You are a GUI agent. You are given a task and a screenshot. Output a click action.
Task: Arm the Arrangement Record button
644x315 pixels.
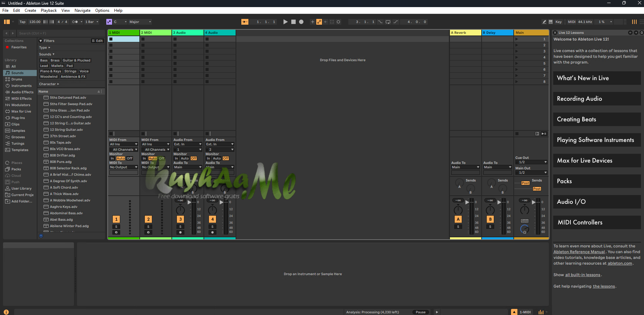301,22
